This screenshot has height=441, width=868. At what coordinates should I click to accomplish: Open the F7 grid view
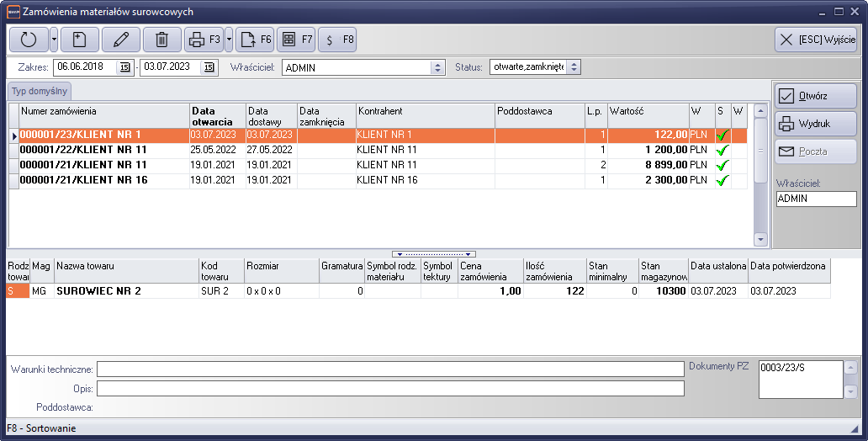coord(296,40)
